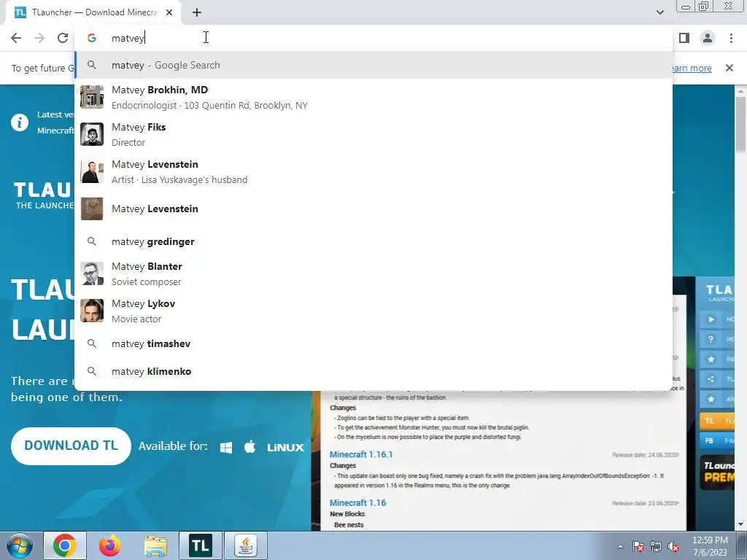
Task: Click the Apple platform icon
Action: pyautogui.click(x=249, y=447)
